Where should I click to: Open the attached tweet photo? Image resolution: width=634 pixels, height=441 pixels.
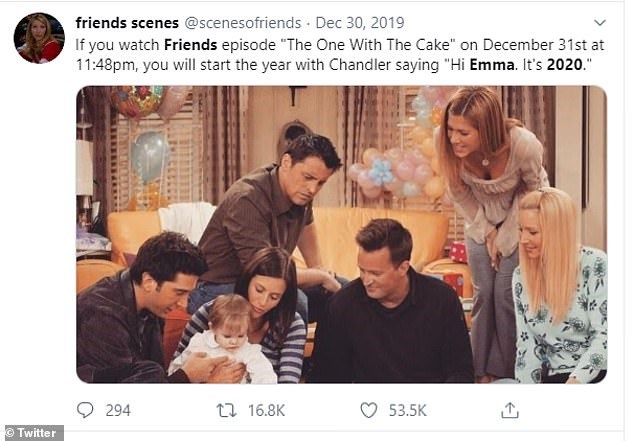(340, 234)
